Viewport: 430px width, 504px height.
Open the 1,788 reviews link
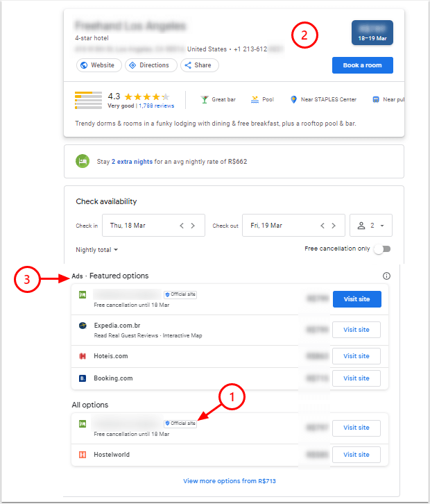pyautogui.click(x=157, y=106)
